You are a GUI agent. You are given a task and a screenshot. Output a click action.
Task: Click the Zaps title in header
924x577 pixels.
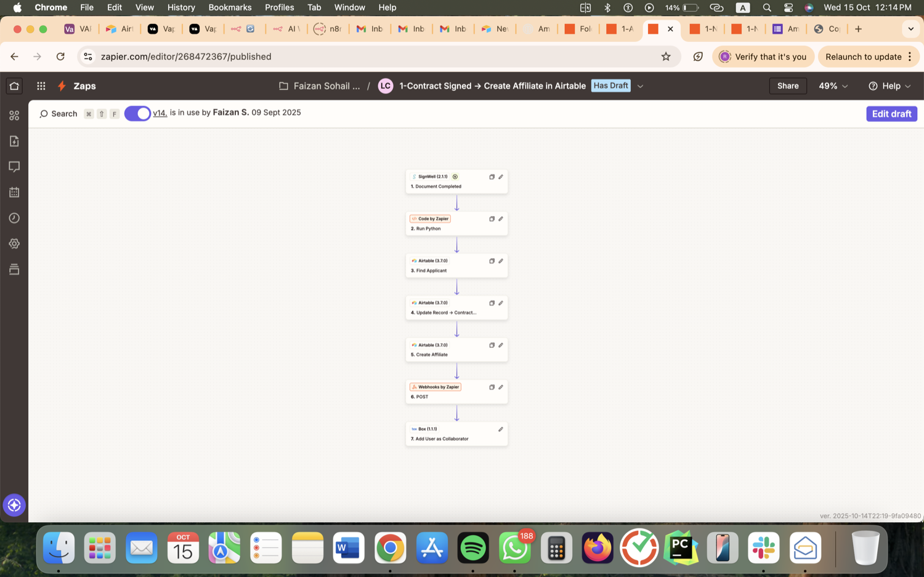pyautogui.click(x=84, y=86)
